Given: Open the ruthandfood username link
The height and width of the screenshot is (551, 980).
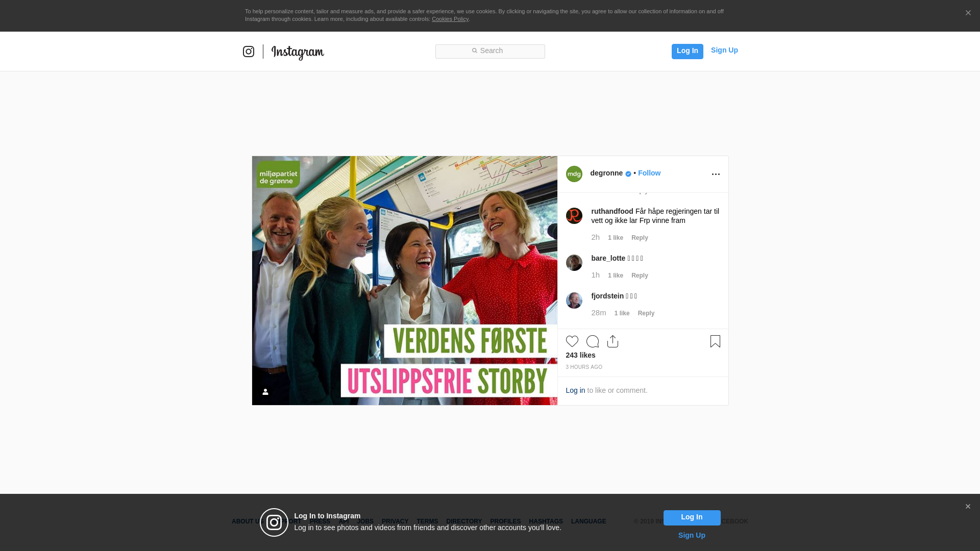Looking at the screenshot, I should click(612, 211).
